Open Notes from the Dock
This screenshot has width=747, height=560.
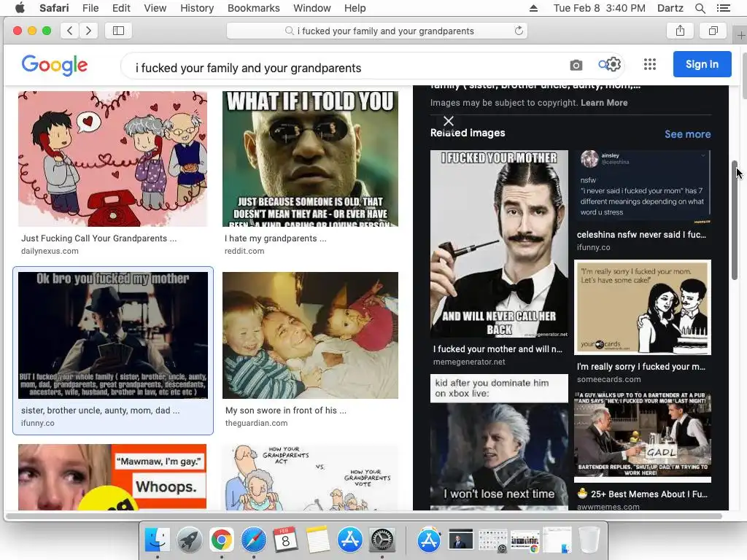coord(318,540)
